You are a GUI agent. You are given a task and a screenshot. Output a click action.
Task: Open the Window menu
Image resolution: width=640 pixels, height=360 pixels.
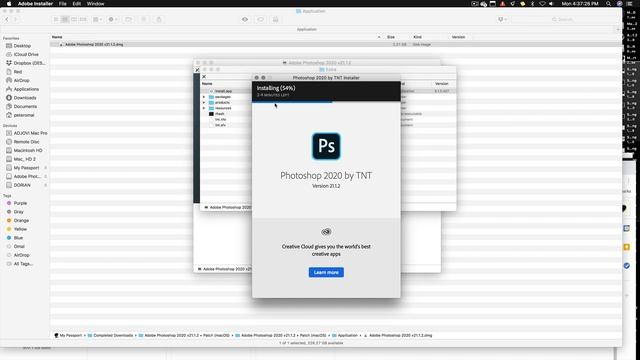[96, 4]
